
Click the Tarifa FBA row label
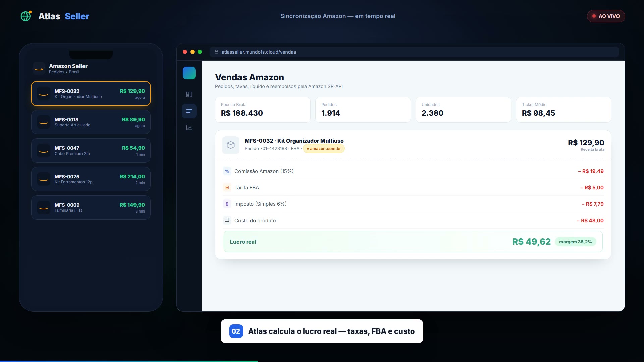[x=247, y=188]
